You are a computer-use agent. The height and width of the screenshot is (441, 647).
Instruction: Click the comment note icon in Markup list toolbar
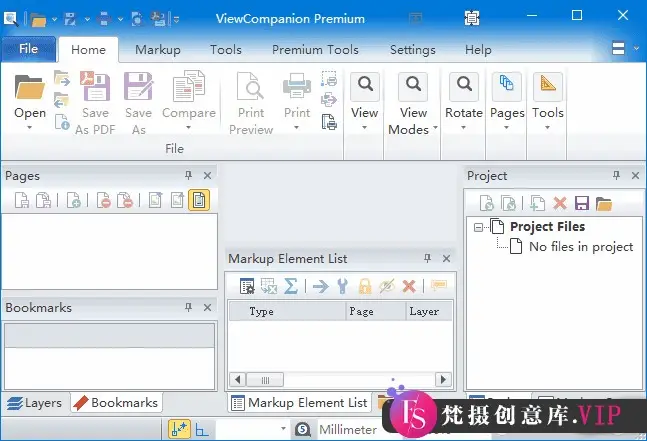(x=439, y=285)
